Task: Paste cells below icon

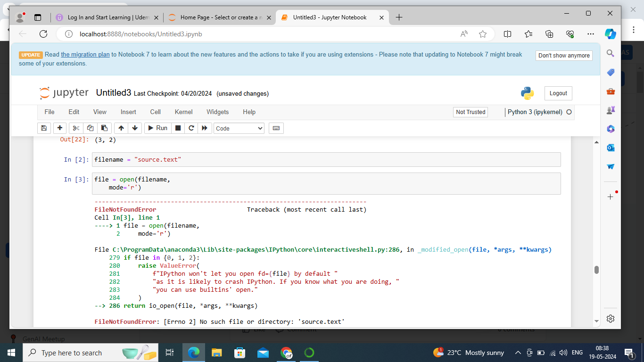Action: point(104,128)
